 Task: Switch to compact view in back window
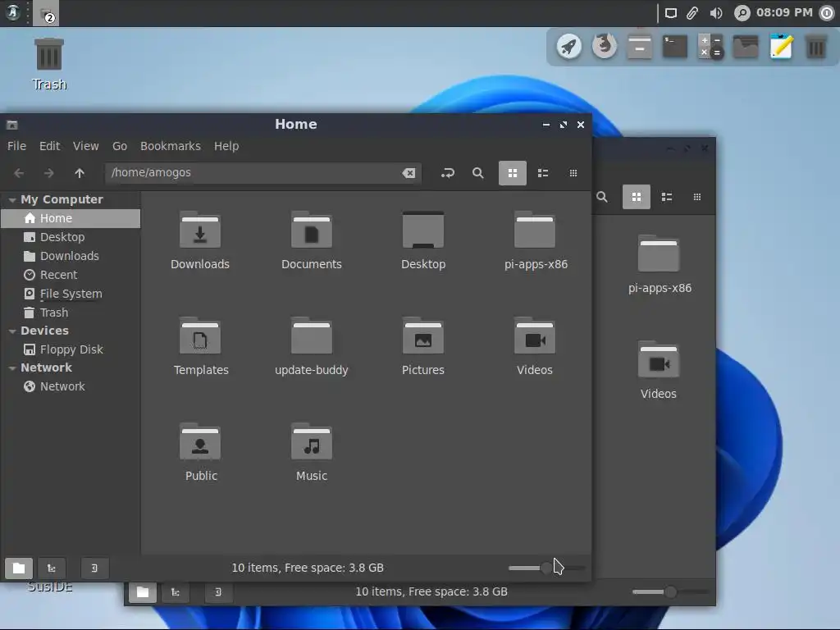pos(697,197)
